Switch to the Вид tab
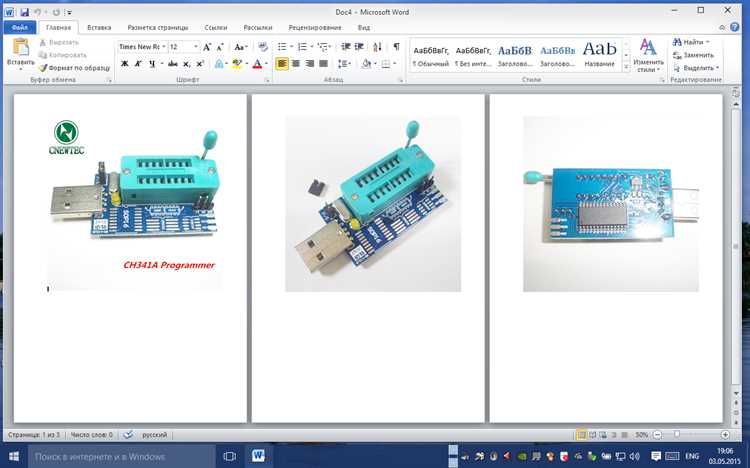 (x=364, y=27)
